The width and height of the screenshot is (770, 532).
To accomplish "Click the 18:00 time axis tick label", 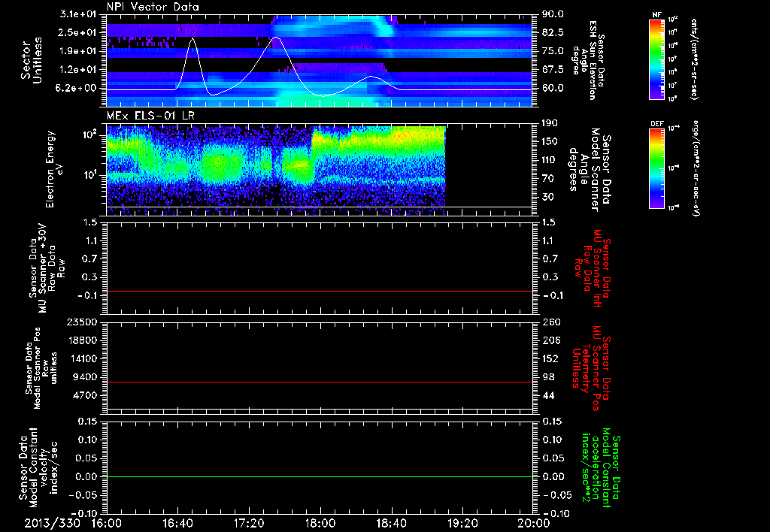I will click(x=320, y=523).
